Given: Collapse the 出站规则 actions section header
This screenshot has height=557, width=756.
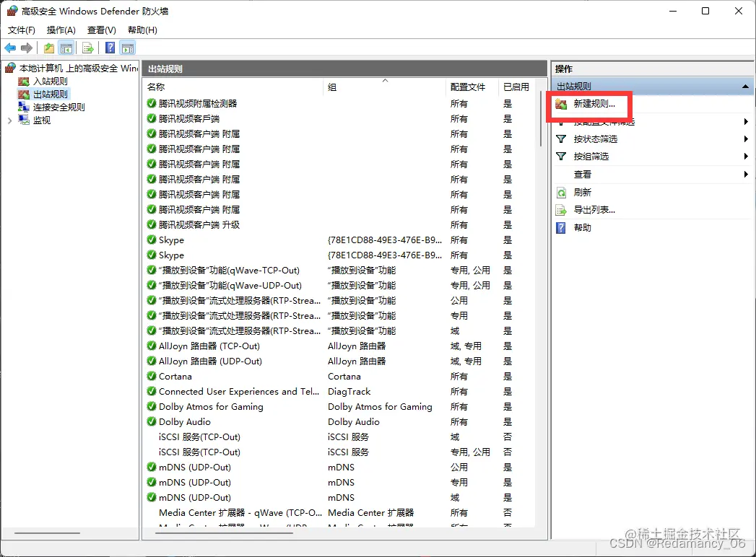Looking at the screenshot, I should pyautogui.click(x=745, y=87).
